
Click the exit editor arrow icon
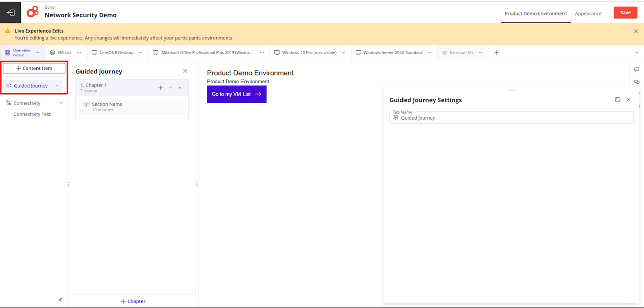click(11, 12)
